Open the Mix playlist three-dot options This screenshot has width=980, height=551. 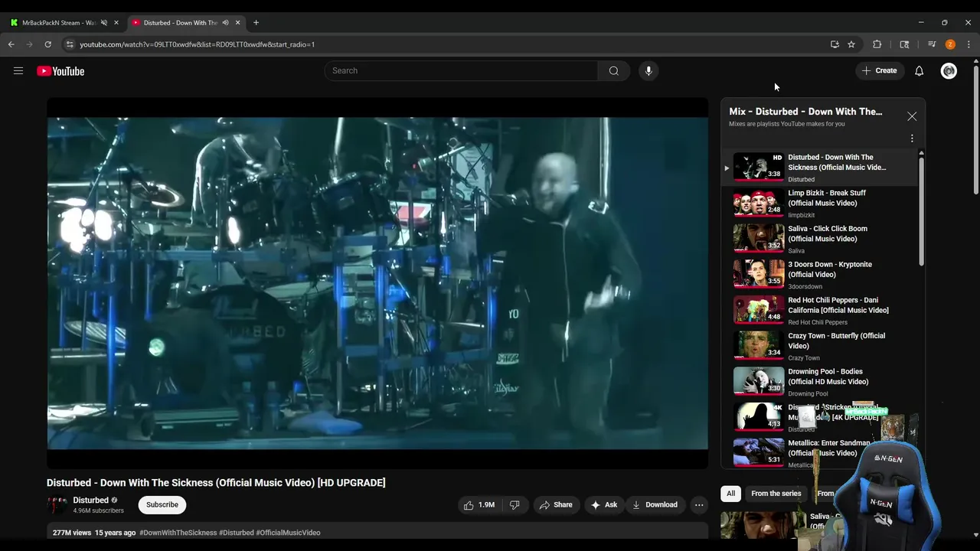coord(912,139)
